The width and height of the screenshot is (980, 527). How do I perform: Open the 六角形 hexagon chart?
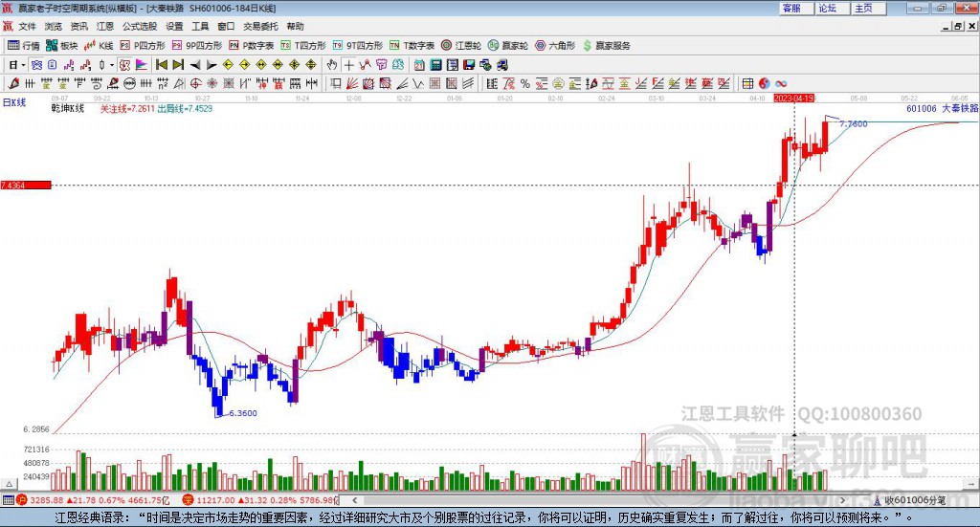pos(555,46)
